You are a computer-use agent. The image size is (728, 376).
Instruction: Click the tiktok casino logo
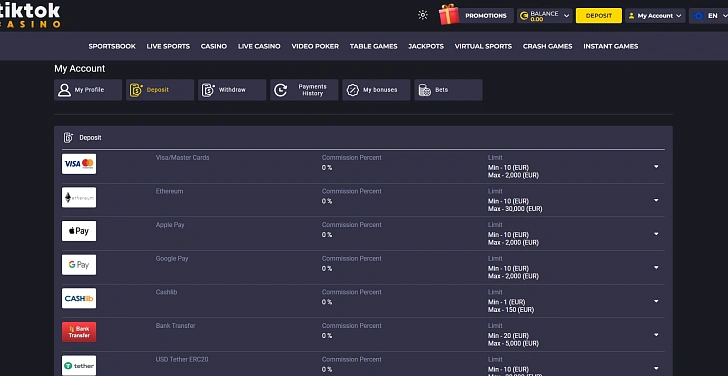click(30, 15)
